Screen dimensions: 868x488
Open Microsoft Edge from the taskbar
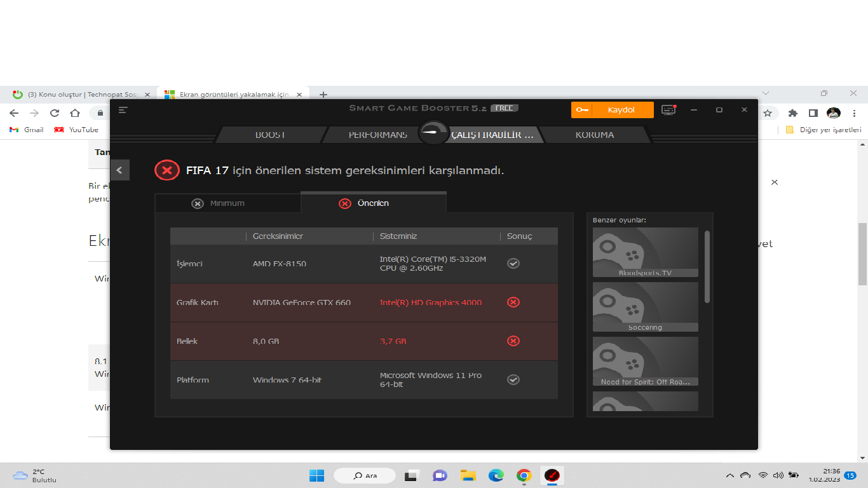pos(496,475)
